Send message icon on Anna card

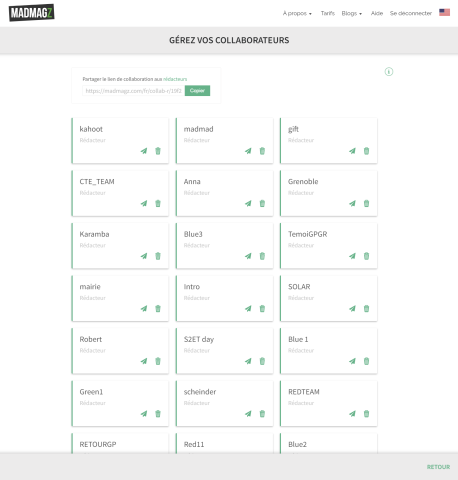(248, 203)
